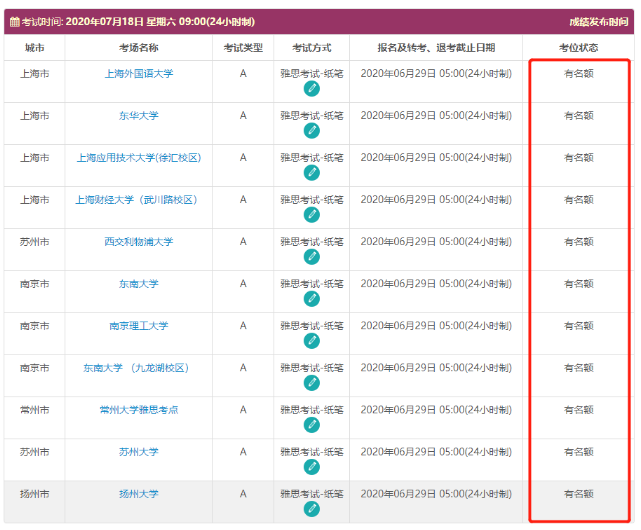Click the 城市 column header
The height and width of the screenshot is (530, 641).
[x=34, y=48]
